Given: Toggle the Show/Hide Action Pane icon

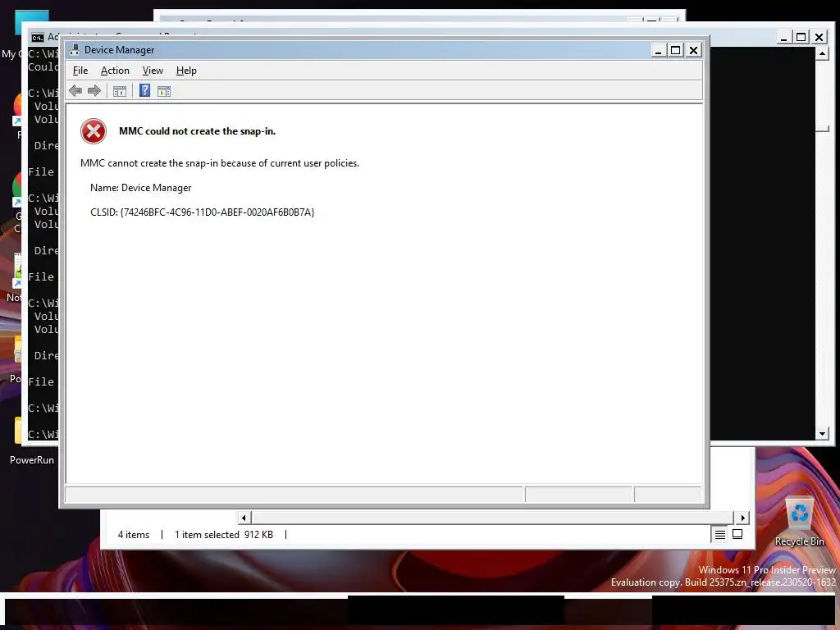Looking at the screenshot, I should pyautogui.click(x=164, y=92).
